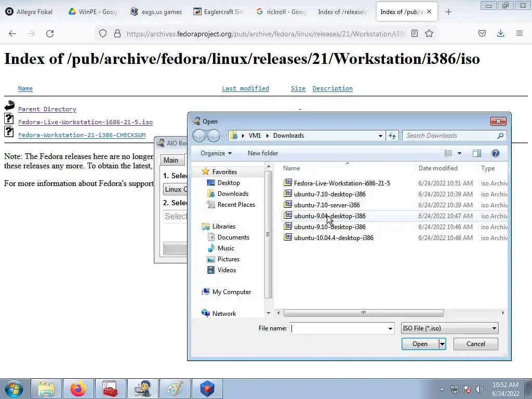532x399 pixels.
Task: Go back with the Firefox back arrow
Action: click(12, 33)
